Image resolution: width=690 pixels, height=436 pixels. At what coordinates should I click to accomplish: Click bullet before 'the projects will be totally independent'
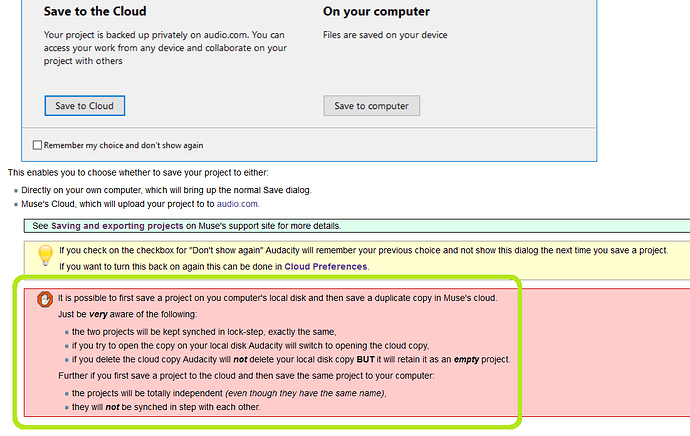(66, 394)
